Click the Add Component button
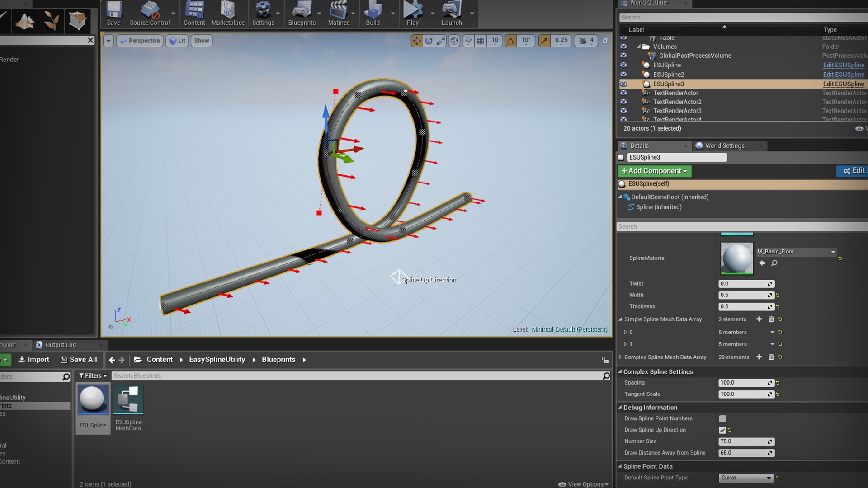 [x=654, y=171]
